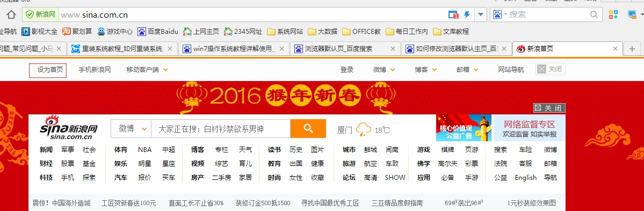
Task: Open the Baidu search engine selector
Action: coord(500,15)
